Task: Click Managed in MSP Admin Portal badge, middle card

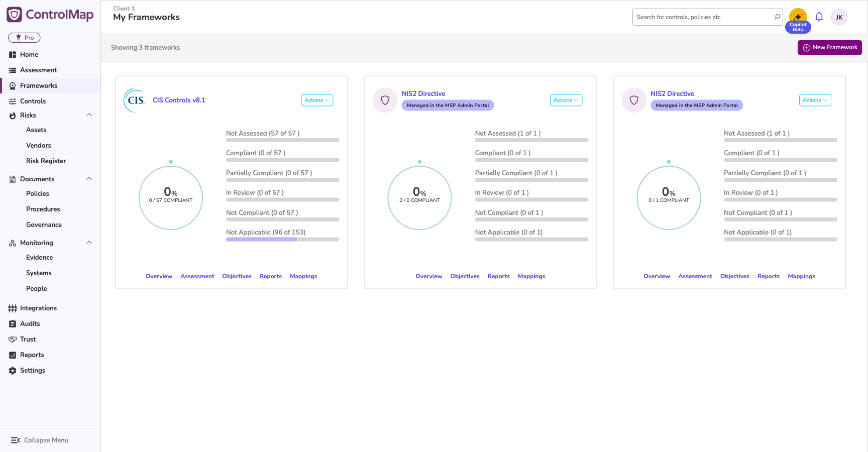Action: click(x=448, y=105)
